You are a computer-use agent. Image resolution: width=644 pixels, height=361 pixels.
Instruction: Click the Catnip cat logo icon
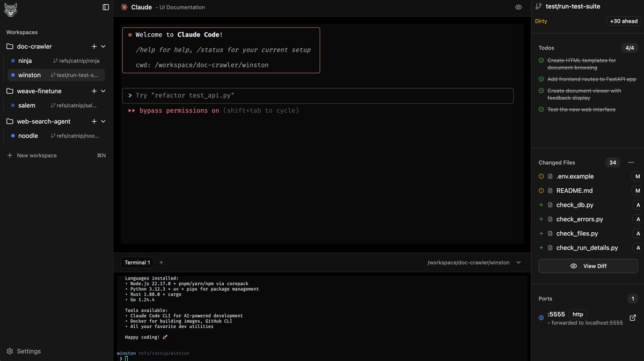point(11,9)
